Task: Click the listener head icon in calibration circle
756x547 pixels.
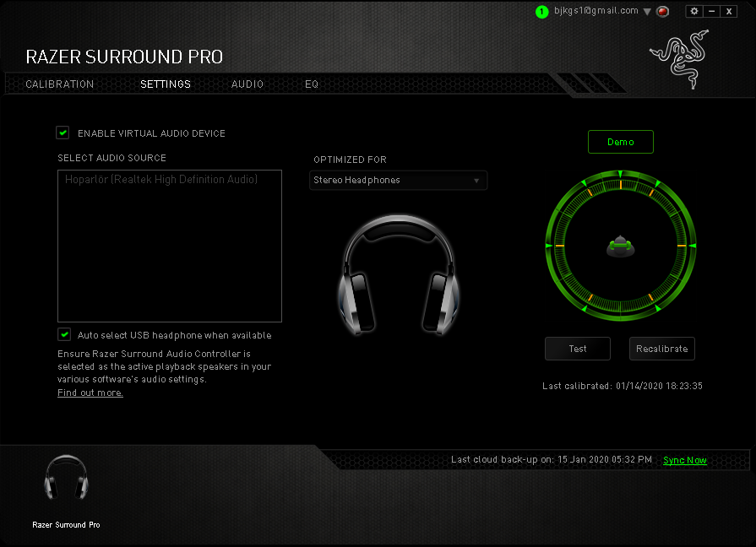Action: pos(621,246)
